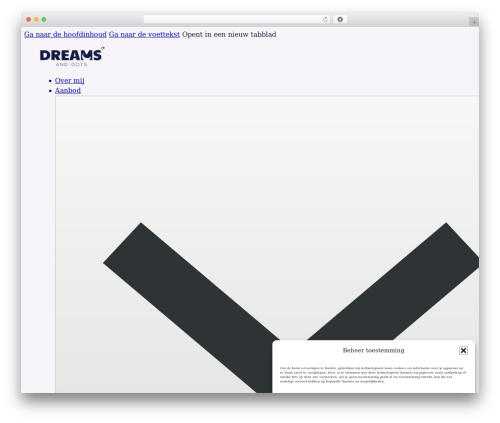Open new tab with plus button

pyautogui.click(x=474, y=22)
